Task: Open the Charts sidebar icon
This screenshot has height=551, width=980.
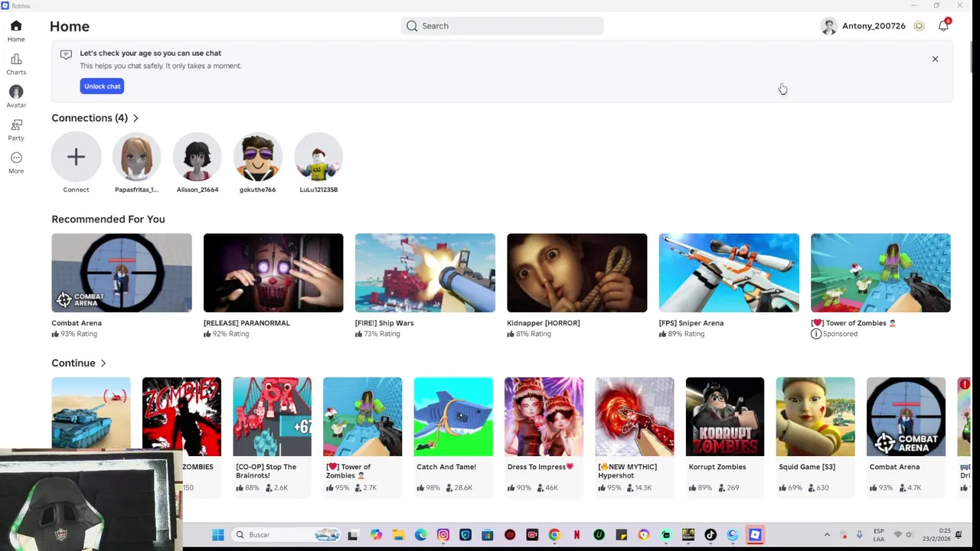Action: pos(16,59)
